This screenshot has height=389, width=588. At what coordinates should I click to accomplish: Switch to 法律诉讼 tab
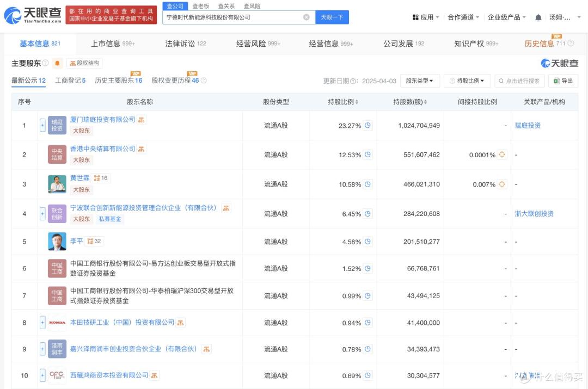pyautogui.click(x=186, y=44)
